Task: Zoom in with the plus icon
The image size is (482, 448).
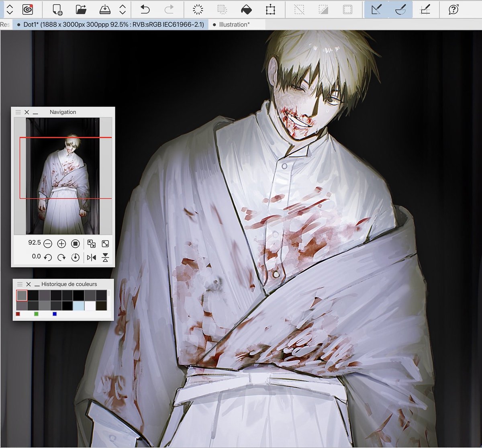Action: [x=61, y=243]
